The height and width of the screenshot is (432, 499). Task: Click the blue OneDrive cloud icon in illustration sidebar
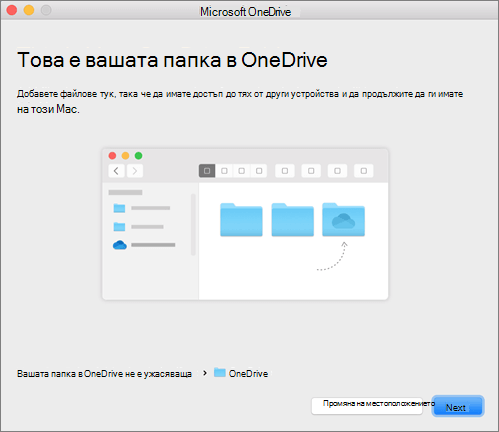[x=120, y=245]
